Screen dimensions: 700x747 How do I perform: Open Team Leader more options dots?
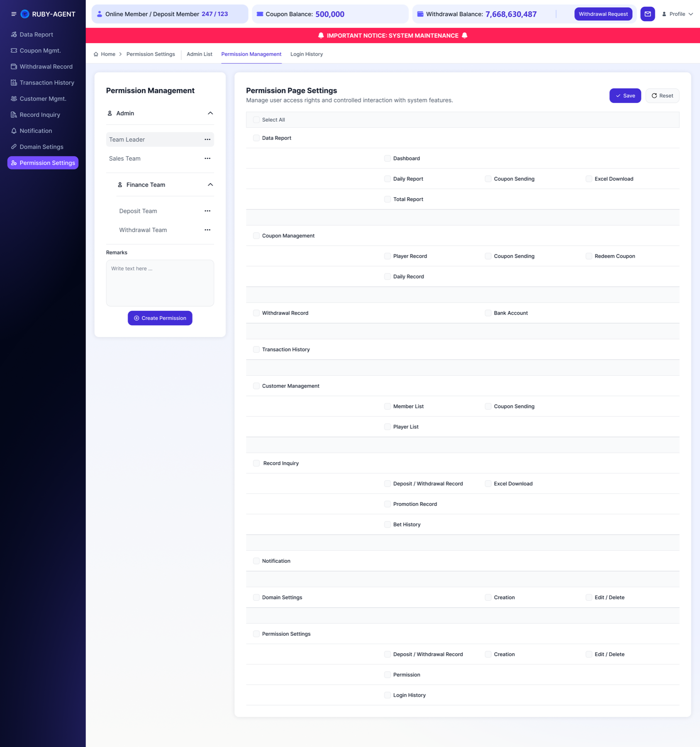(207, 139)
